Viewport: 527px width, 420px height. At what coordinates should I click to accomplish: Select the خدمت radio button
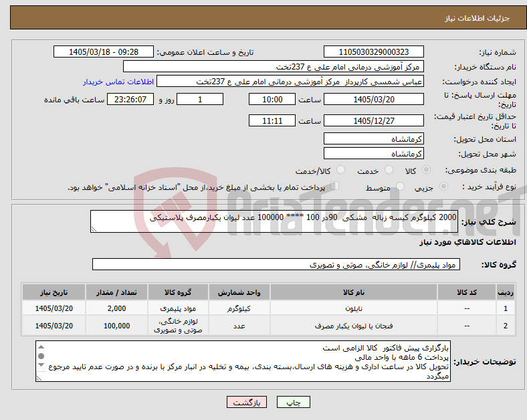point(389,170)
